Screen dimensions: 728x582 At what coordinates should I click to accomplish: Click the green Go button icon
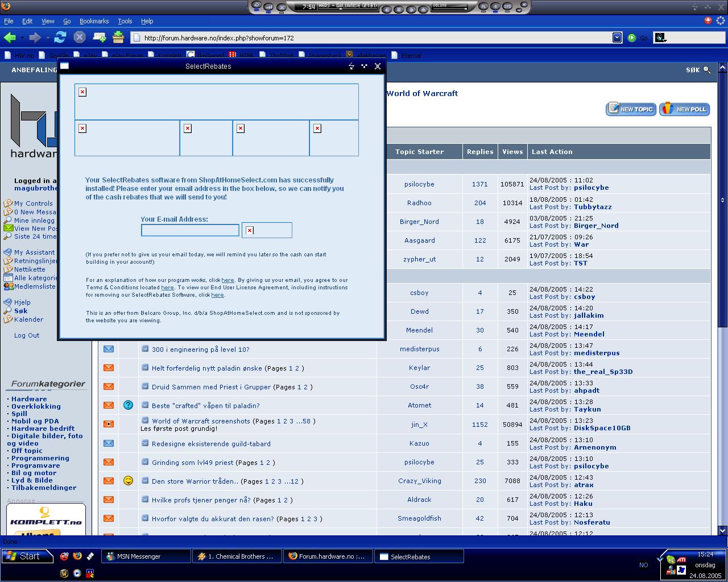[632, 38]
